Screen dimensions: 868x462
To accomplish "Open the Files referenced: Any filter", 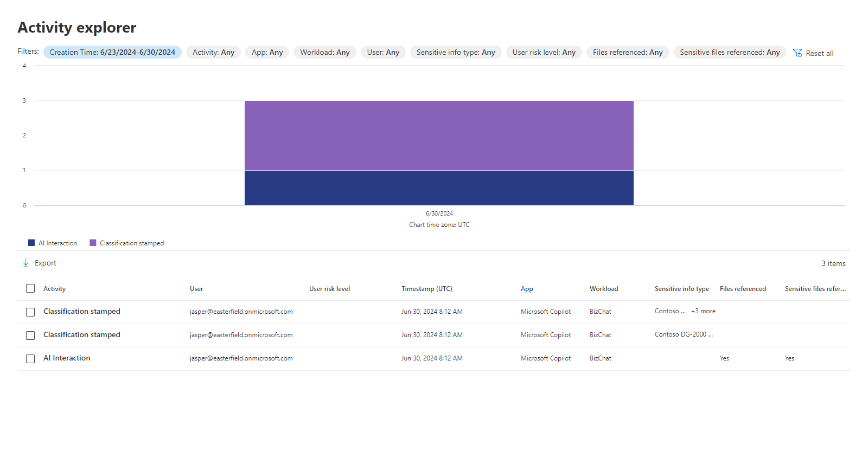I will point(628,52).
